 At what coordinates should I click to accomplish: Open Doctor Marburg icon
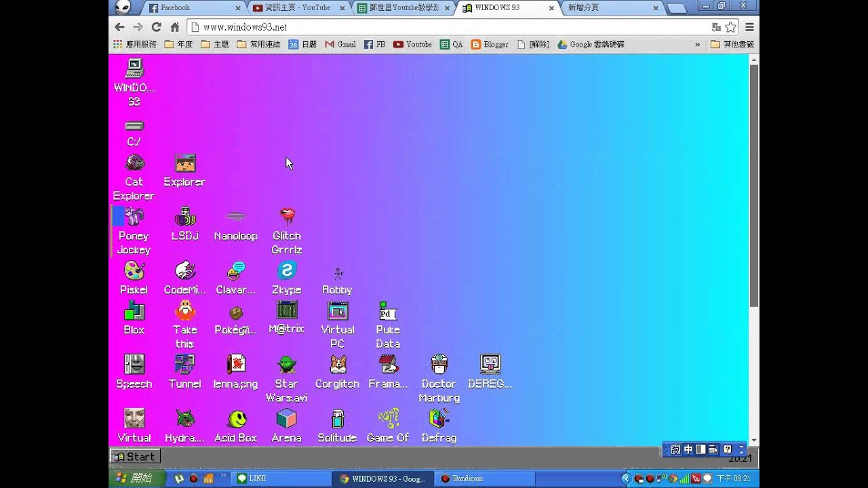click(x=439, y=365)
